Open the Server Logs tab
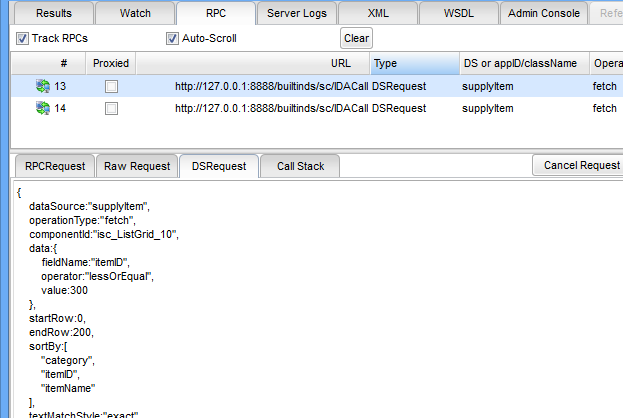Screen dimensions: 623x418 [295, 13]
